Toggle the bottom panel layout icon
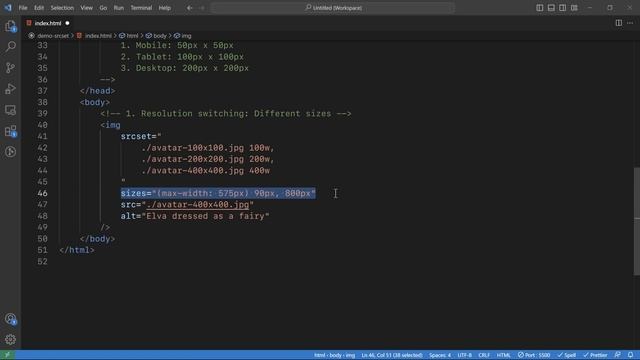This screenshot has width=640, height=360. pyautogui.click(x=551, y=8)
